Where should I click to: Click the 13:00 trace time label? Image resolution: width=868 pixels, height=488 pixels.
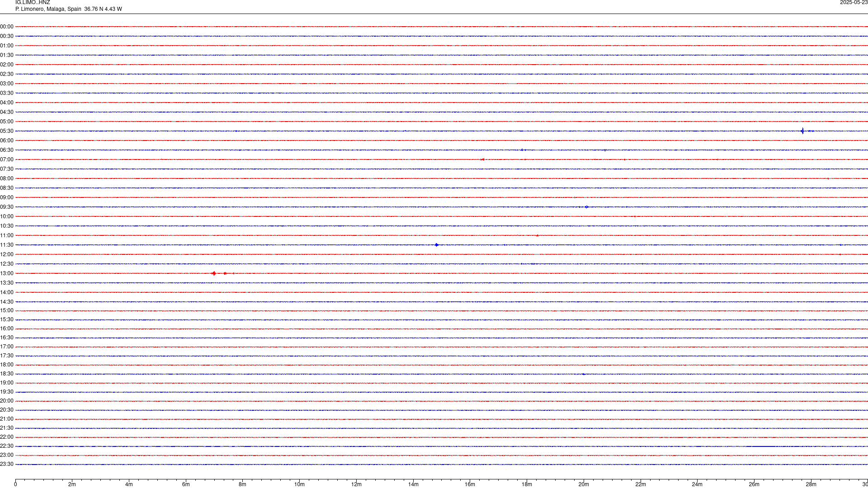click(x=7, y=273)
